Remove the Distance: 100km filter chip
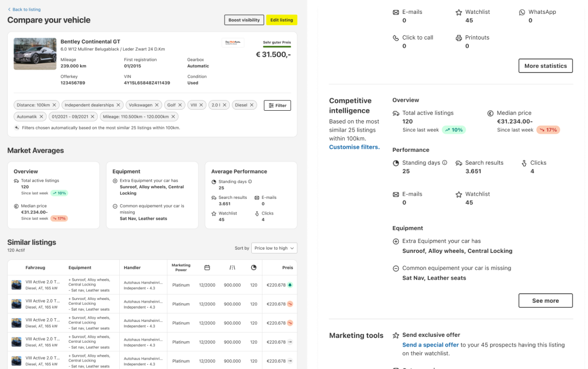The image size is (588, 369). click(x=55, y=105)
